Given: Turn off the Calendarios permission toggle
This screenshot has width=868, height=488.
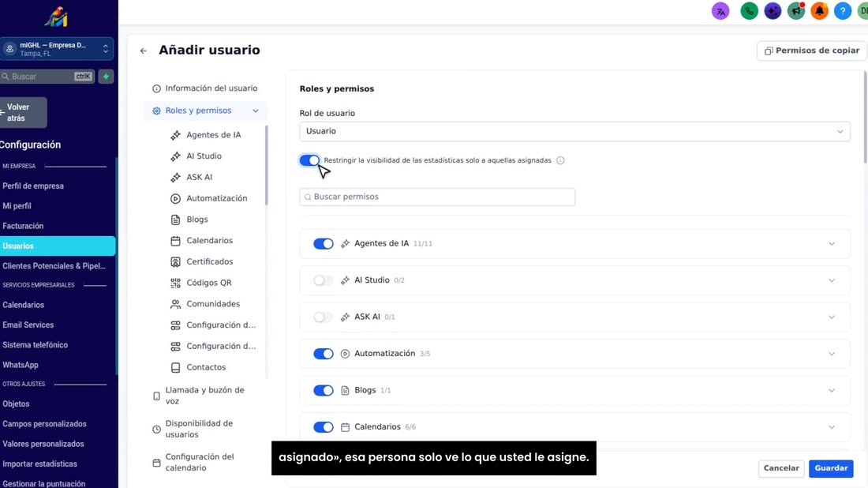Looking at the screenshot, I should (x=324, y=427).
